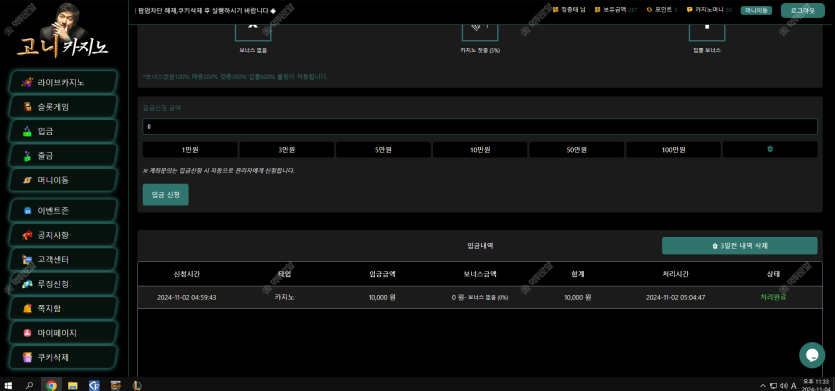The height and width of the screenshot is (391, 835).
Task: Open Chrome from the Windows taskbar
Action: [52, 385]
